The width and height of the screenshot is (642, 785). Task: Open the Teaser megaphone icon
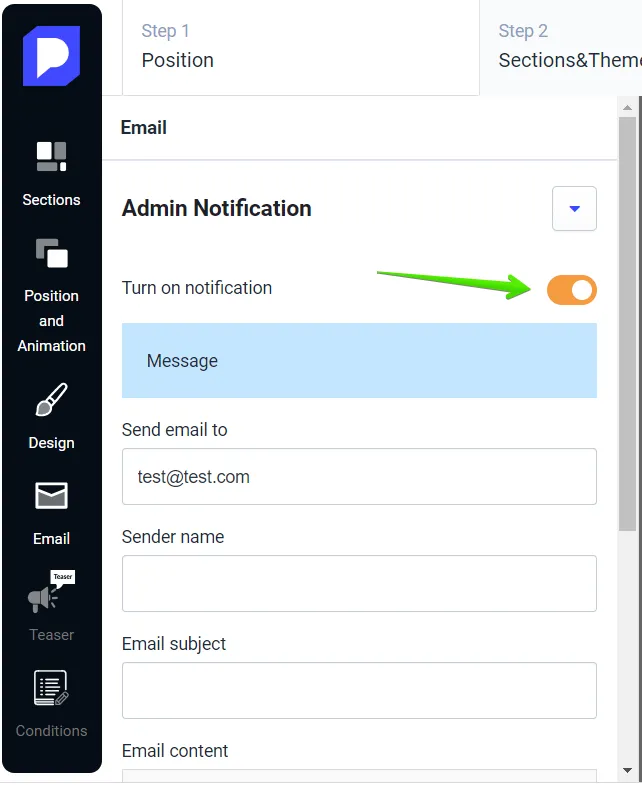[52, 591]
